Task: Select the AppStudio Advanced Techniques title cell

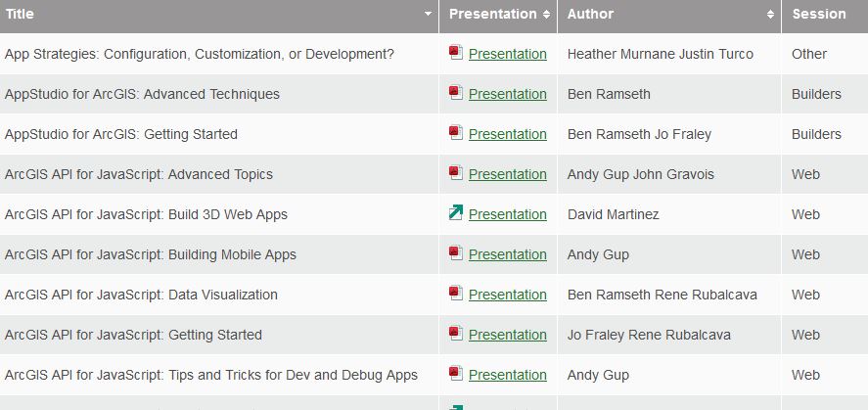Action: (x=142, y=94)
